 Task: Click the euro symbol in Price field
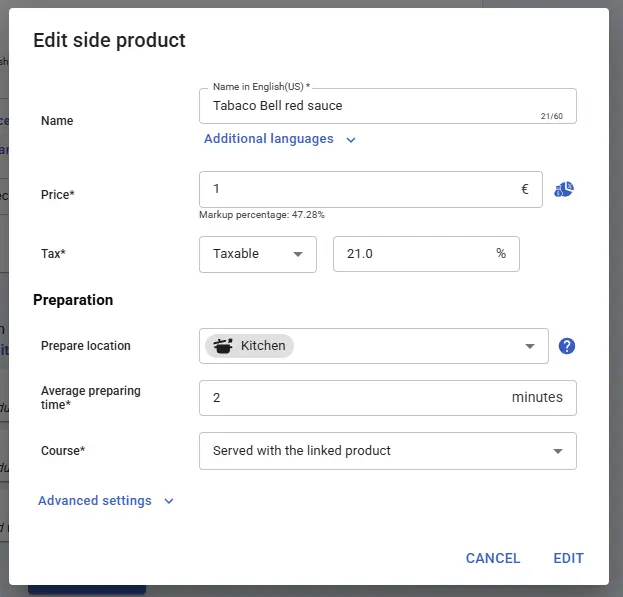(525, 189)
